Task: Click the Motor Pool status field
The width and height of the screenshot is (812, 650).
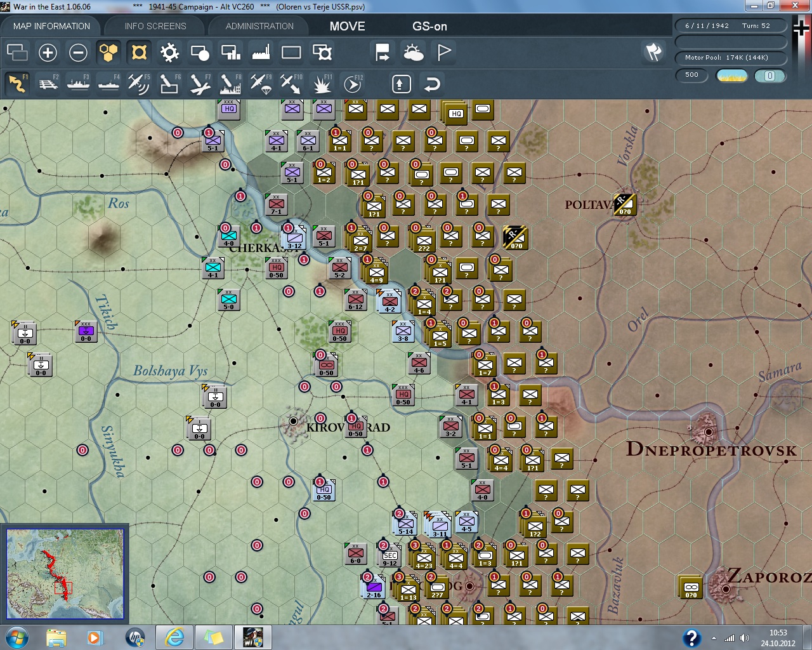Action: [730, 58]
